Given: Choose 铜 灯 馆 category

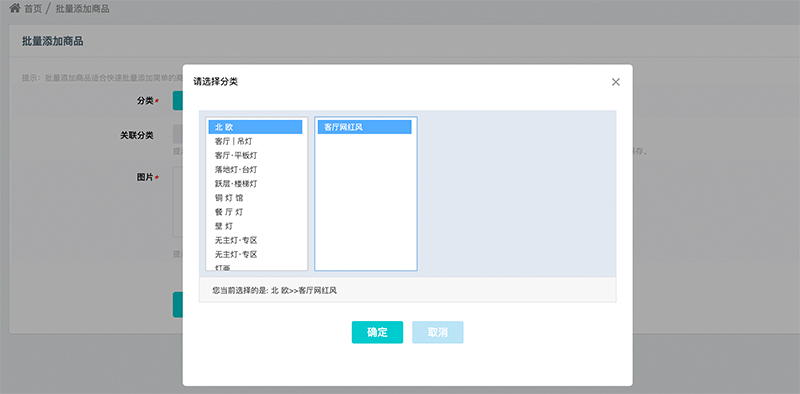Looking at the screenshot, I should tap(255, 198).
